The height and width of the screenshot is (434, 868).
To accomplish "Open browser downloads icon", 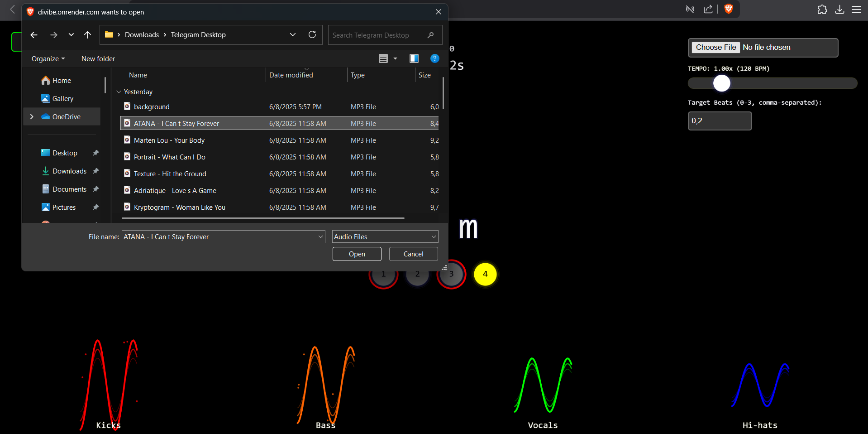I will 839,10.
